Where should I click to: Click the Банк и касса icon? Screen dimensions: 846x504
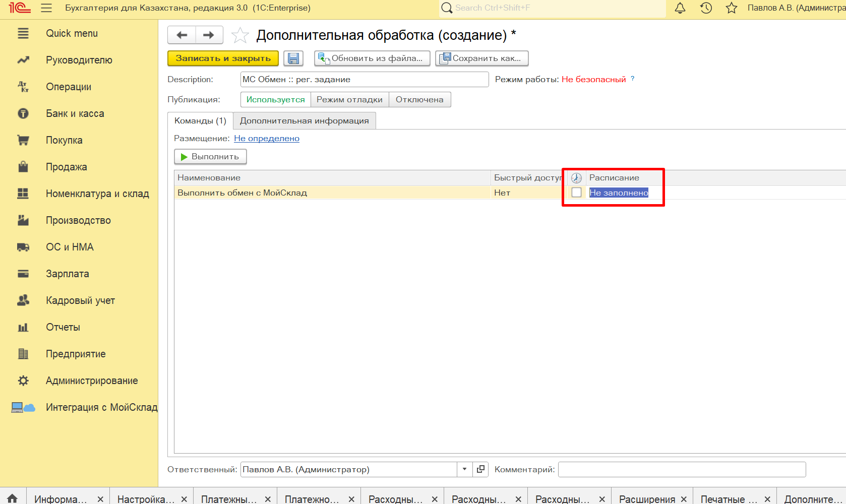click(x=23, y=113)
